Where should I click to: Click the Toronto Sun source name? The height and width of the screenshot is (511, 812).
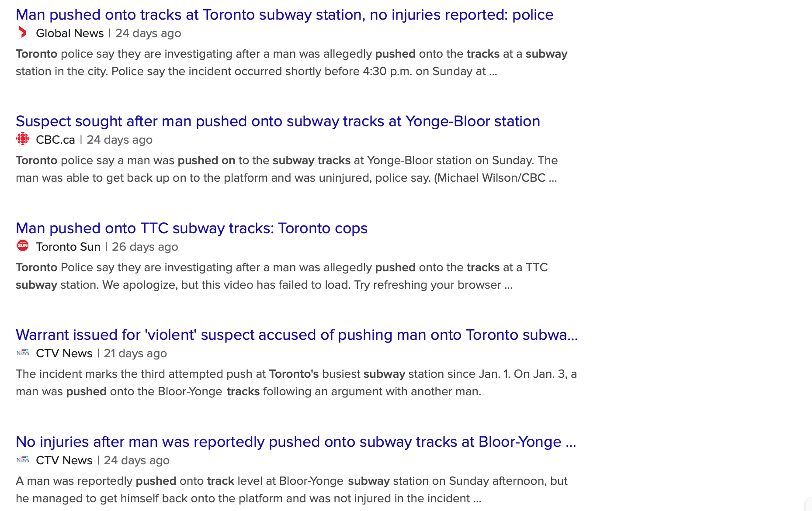68,247
